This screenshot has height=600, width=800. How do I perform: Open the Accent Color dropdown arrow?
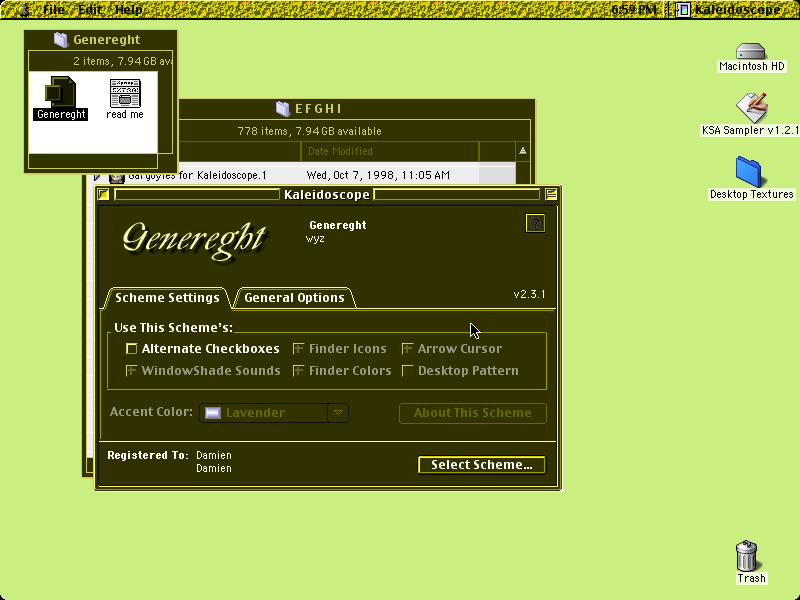pos(338,413)
